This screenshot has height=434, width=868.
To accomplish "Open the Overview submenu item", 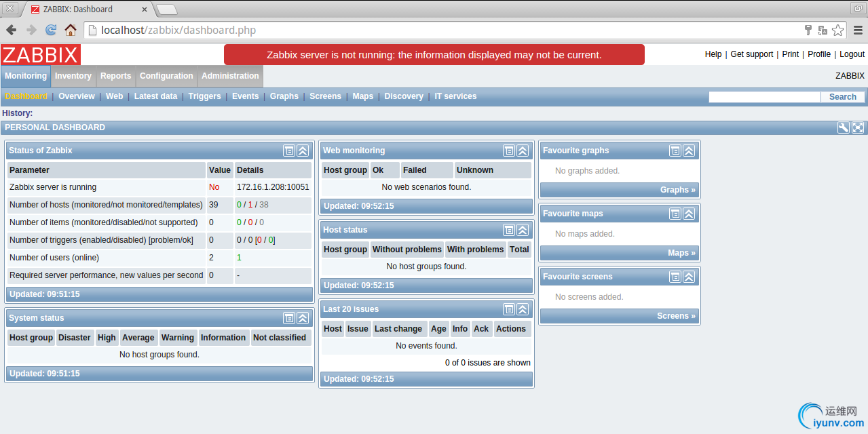I will point(77,96).
